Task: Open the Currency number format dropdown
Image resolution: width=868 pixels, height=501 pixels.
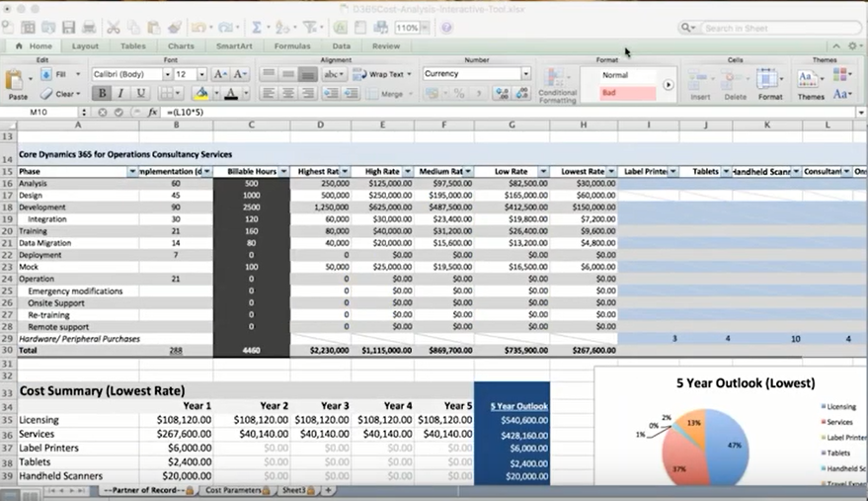Action: pos(525,74)
